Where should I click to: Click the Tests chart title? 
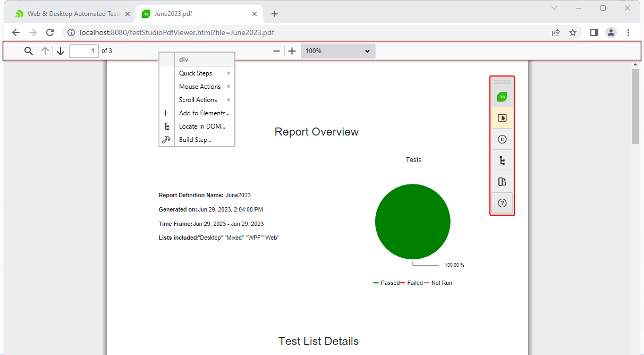(x=413, y=159)
